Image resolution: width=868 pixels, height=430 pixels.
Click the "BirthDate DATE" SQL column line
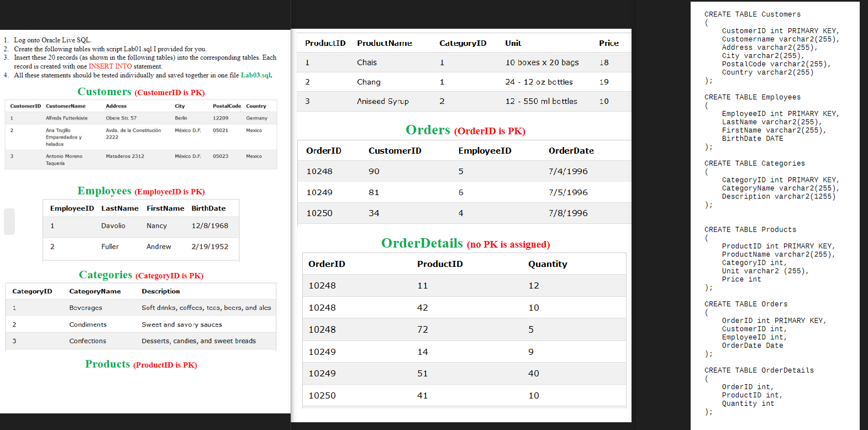pyautogui.click(x=753, y=139)
